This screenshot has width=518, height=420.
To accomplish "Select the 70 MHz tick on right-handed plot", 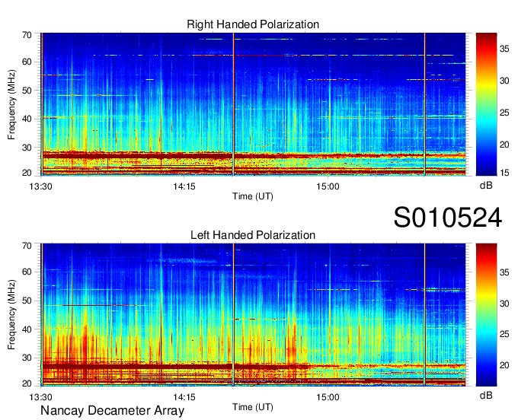I will pos(27,35).
